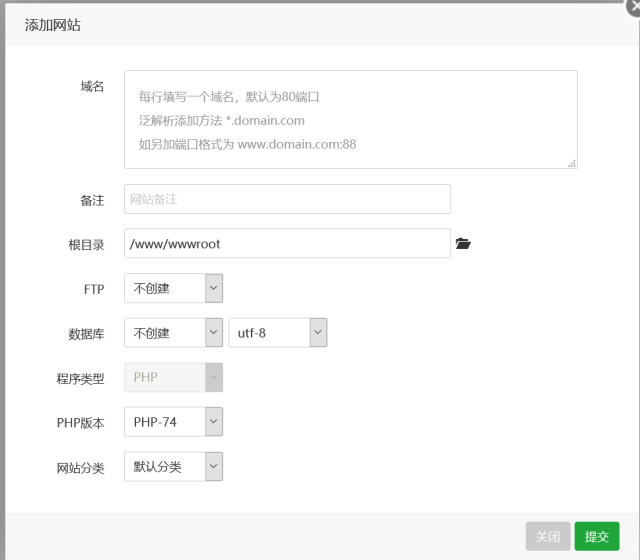
Task: Expand the 默认分类 site category dropdown
Action: 173,466
